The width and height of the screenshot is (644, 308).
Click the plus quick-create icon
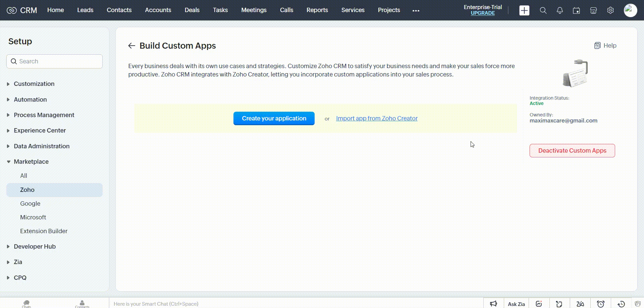tap(524, 10)
